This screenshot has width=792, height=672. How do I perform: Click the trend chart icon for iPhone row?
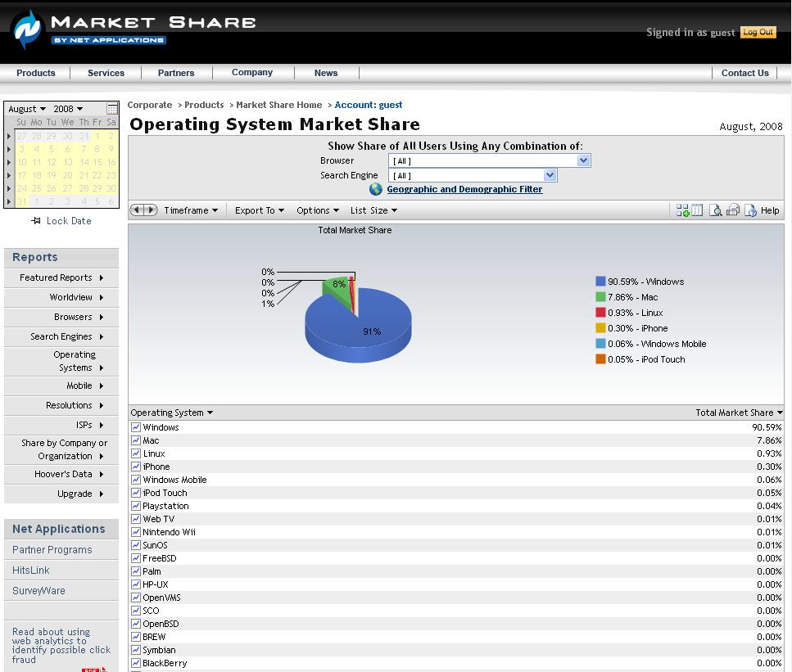point(136,467)
